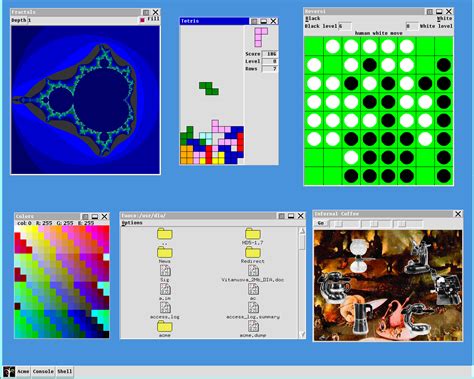Viewport: 474px width, 379px height.
Task: Open the Options menu in file browser
Action: (132, 223)
